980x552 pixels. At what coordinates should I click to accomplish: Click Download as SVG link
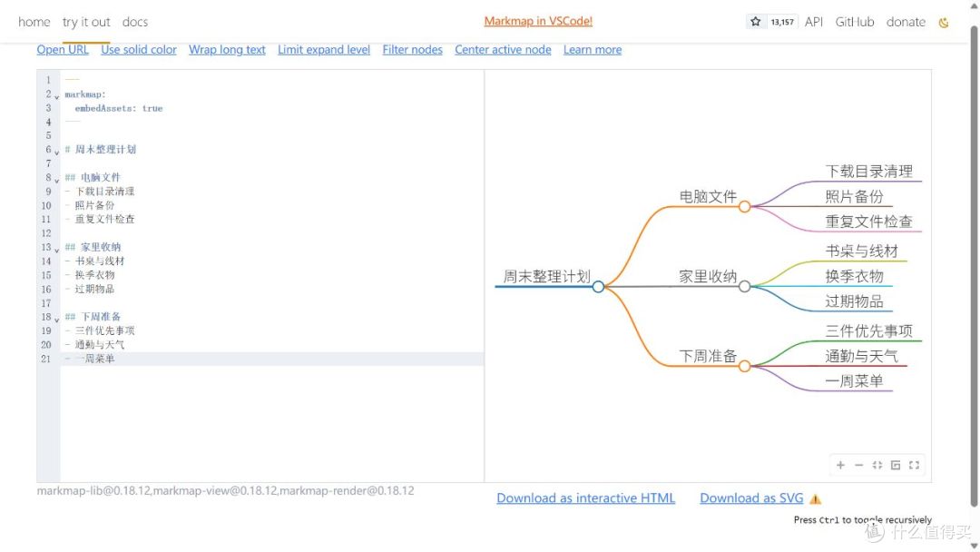tap(751, 498)
